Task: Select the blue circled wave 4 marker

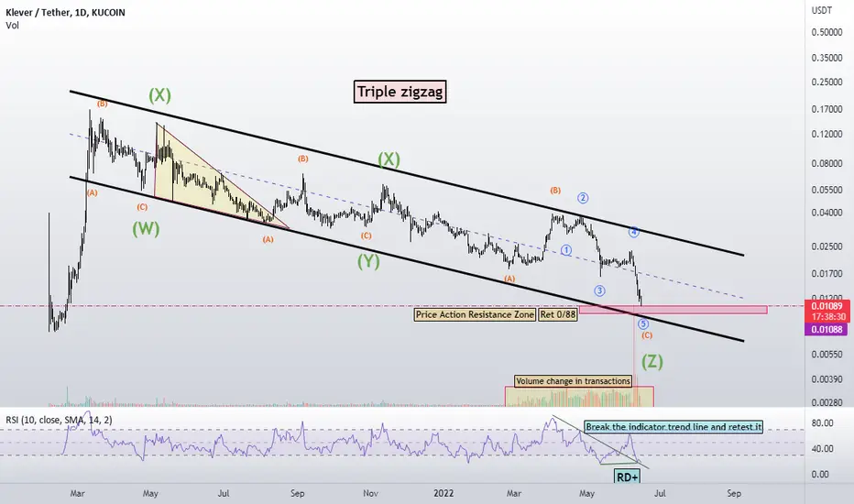Action: (x=634, y=232)
